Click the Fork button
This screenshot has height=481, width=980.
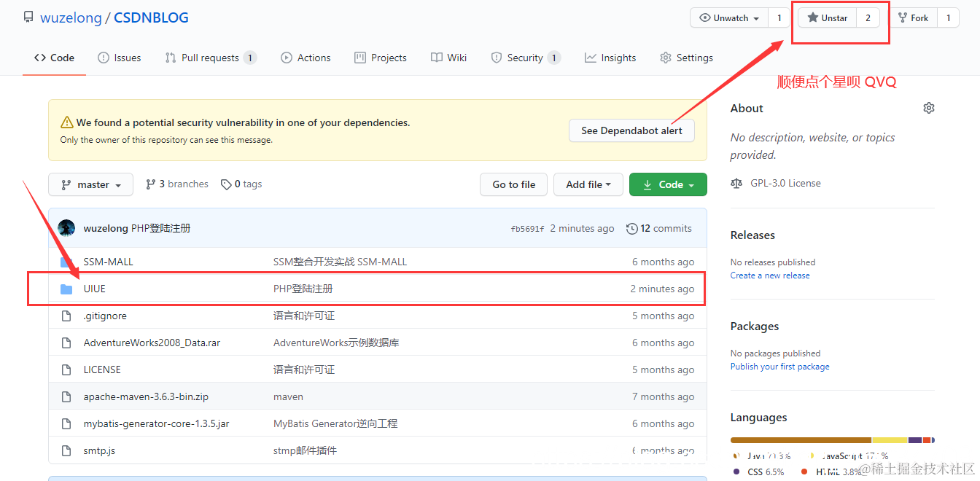(913, 18)
